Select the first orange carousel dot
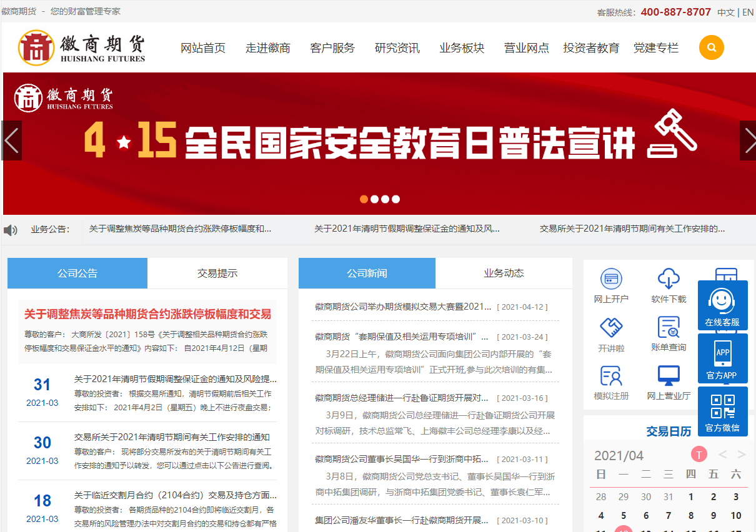Screen dimensions: 756x532 coord(364,199)
